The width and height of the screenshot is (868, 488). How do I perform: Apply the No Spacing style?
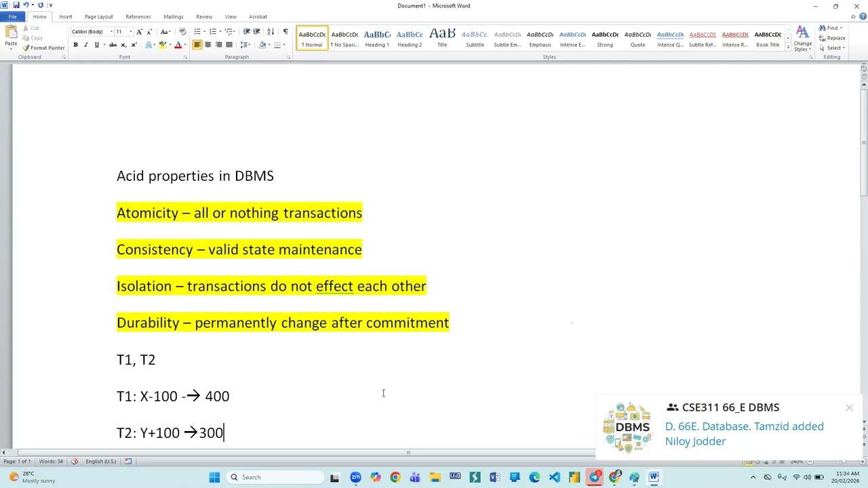344,39
